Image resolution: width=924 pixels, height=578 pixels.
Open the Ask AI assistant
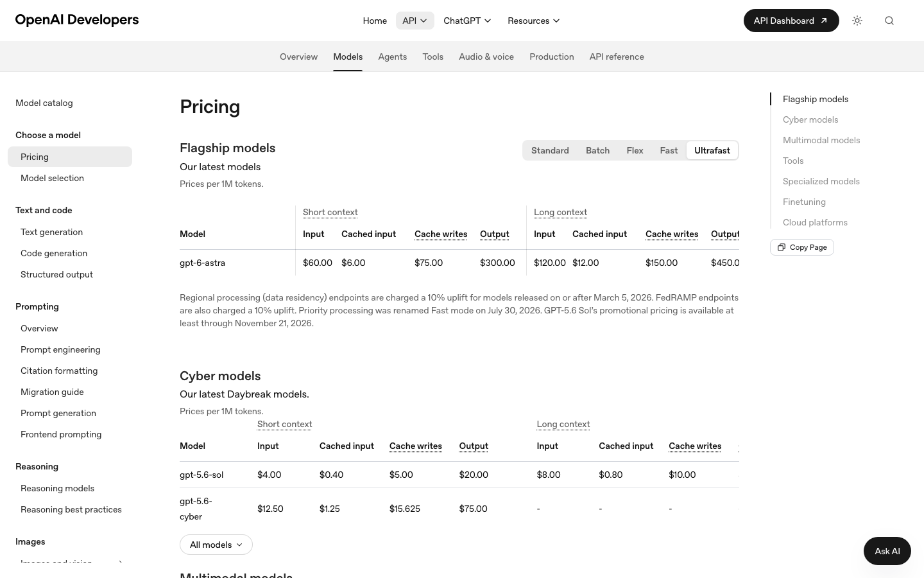pos(887,551)
